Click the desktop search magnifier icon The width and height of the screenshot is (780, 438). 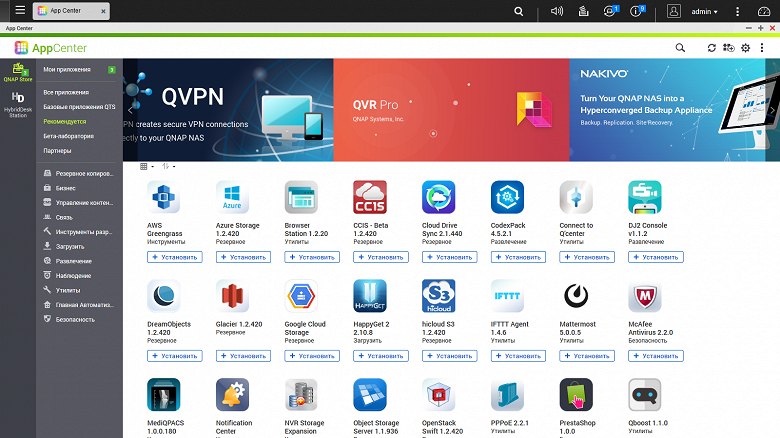pyautogui.click(x=518, y=11)
